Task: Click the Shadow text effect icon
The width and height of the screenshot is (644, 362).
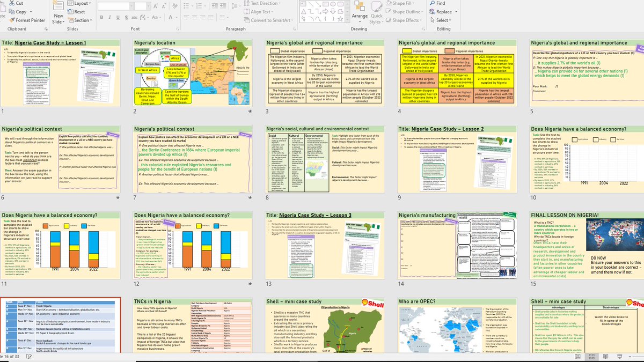Action: pos(126,18)
